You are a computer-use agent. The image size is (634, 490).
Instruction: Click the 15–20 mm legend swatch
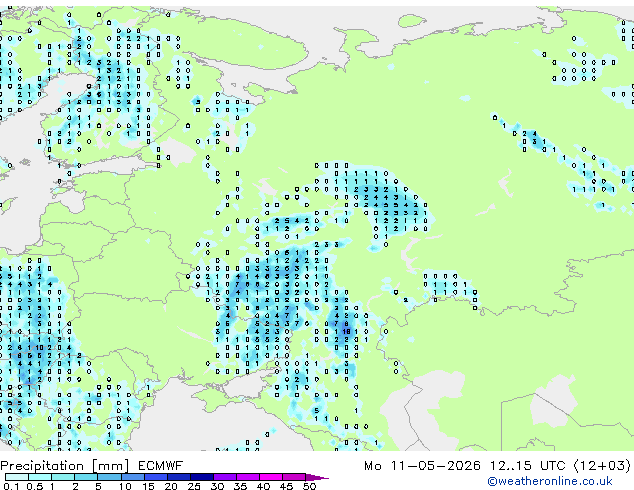coord(155,477)
